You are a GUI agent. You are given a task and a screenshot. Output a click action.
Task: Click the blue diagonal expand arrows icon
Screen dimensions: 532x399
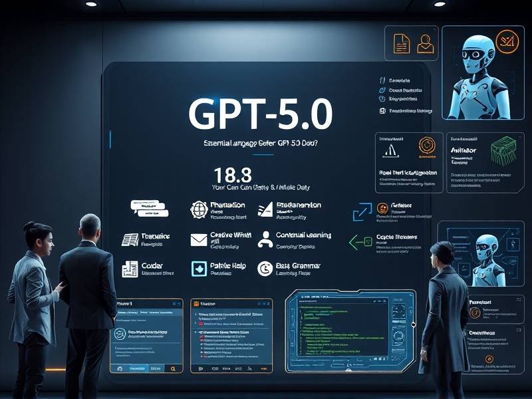[x=362, y=211]
